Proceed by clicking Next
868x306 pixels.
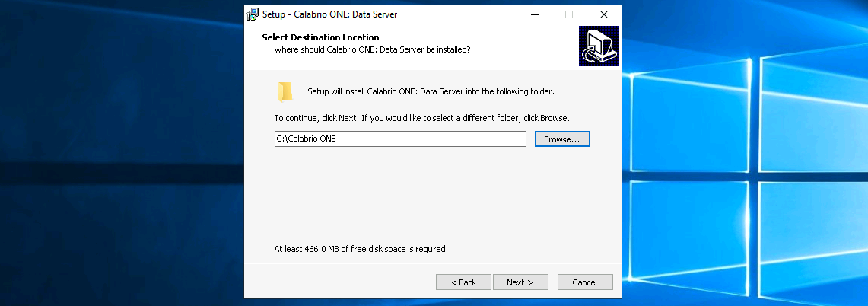point(519,282)
